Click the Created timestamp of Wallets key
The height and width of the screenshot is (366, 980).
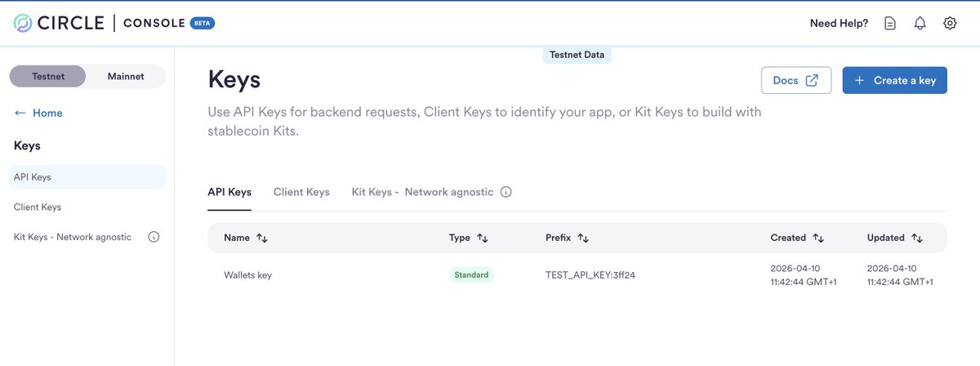[x=804, y=275]
